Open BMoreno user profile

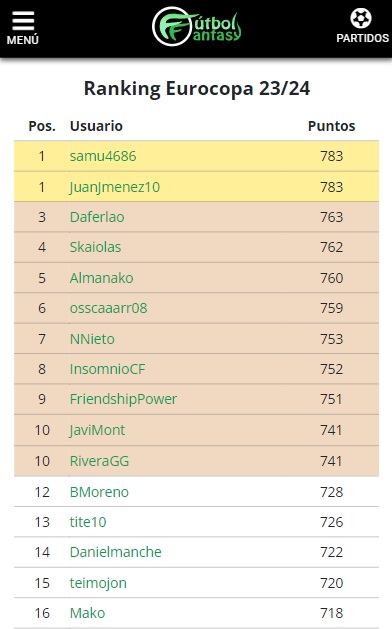pyautogui.click(x=100, y=492)
